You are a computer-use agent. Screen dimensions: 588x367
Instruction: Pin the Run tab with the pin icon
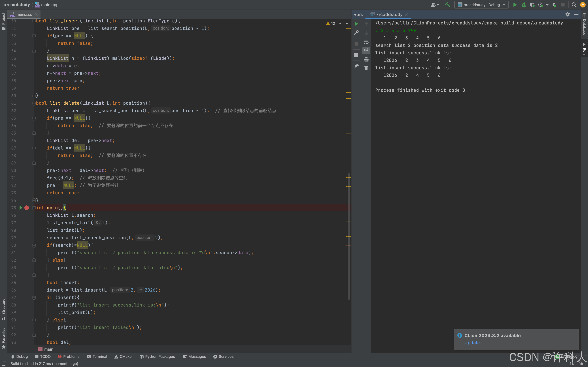pos(356,66)
